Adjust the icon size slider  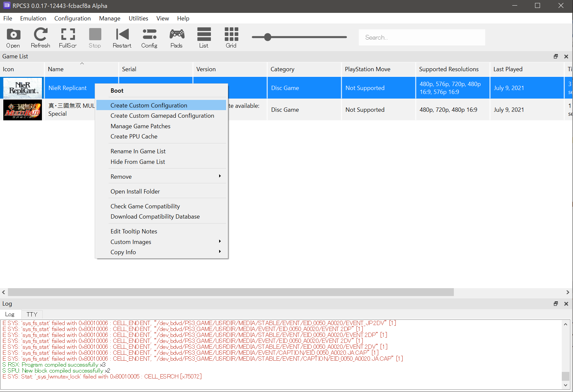coord(268,37)
